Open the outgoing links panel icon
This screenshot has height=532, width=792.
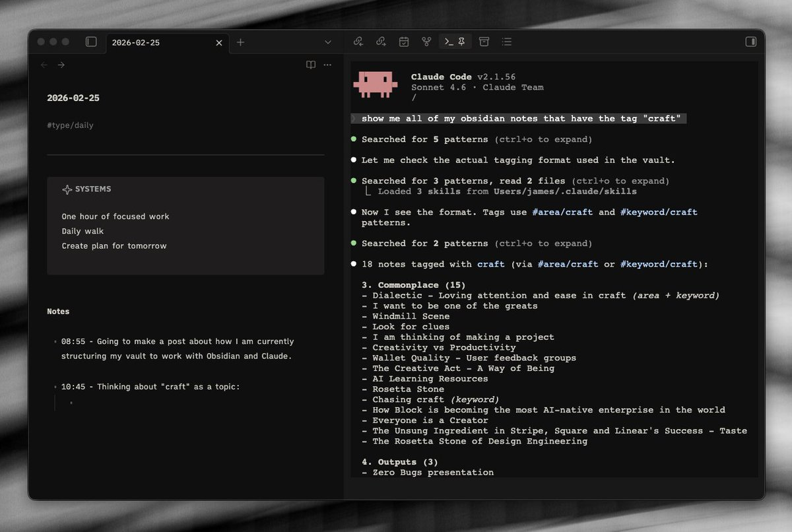[x=381, y=42]
